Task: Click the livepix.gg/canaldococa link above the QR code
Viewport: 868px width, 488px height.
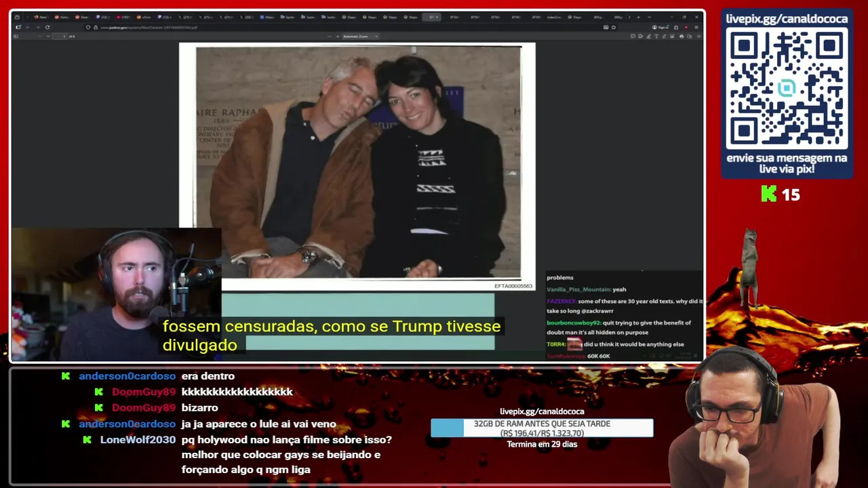Action: click(787, 18)
